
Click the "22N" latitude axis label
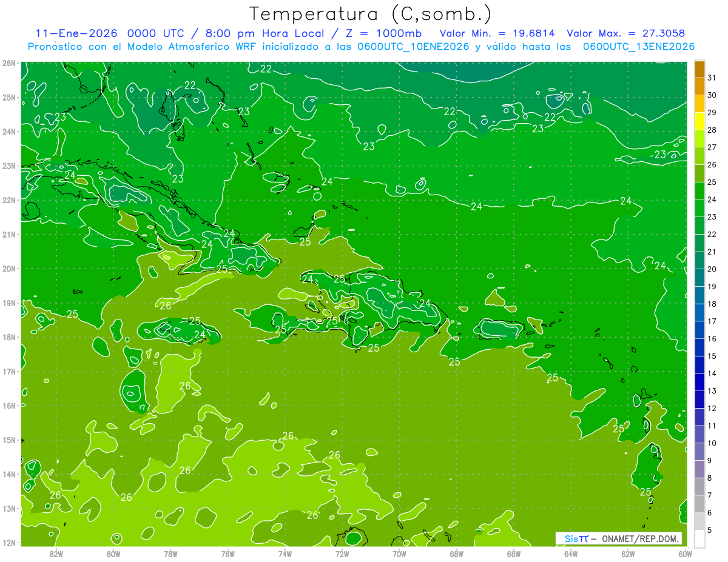coord(8,200)
